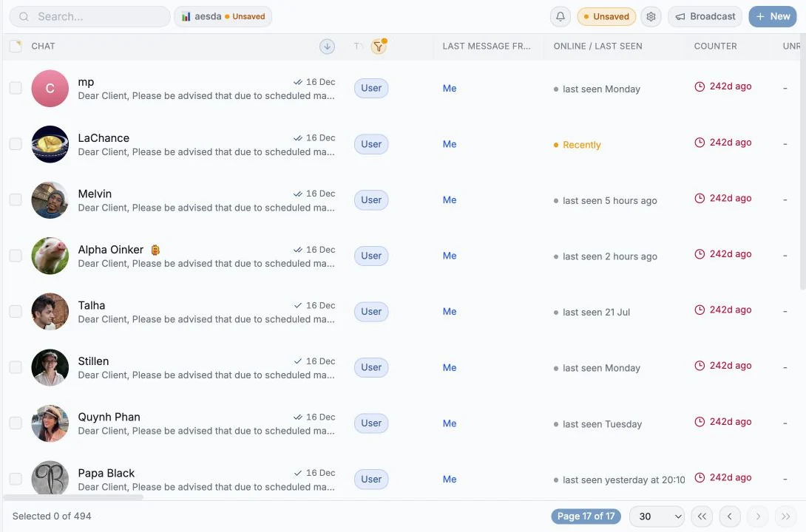806x532 pixels.
Task: Open Alpha Oinker pig avatar
Action: [50, 256]
